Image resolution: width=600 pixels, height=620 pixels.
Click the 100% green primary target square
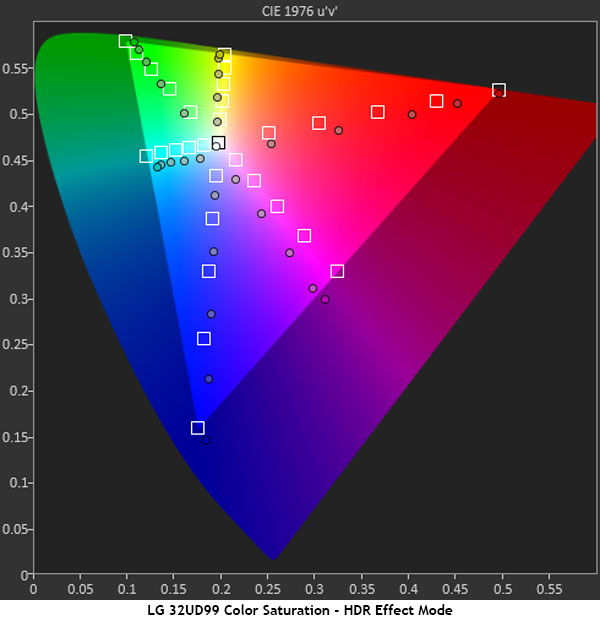125,41
